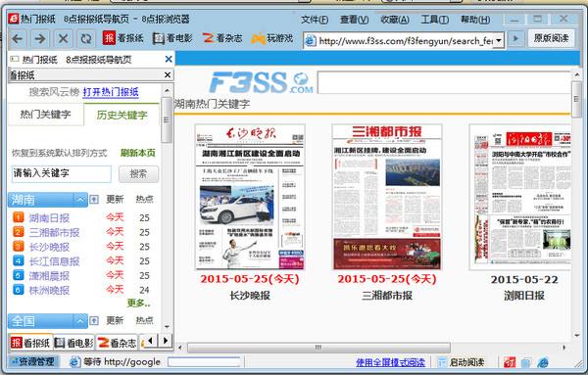Open 潇湘晨报 in the list
This screenshot has width=588, height=375.
point(49,276)
